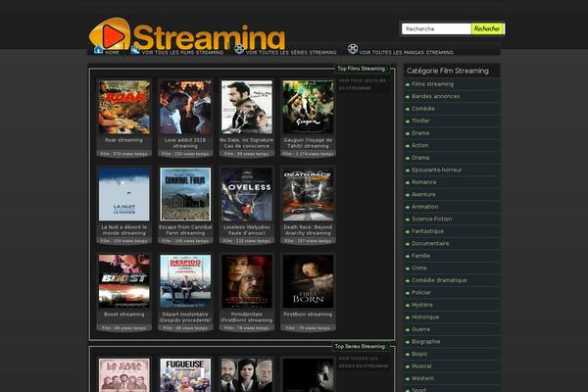Open the FirstBorn movie poster
The width and height of the screenshot is (588, 392).
308,281
